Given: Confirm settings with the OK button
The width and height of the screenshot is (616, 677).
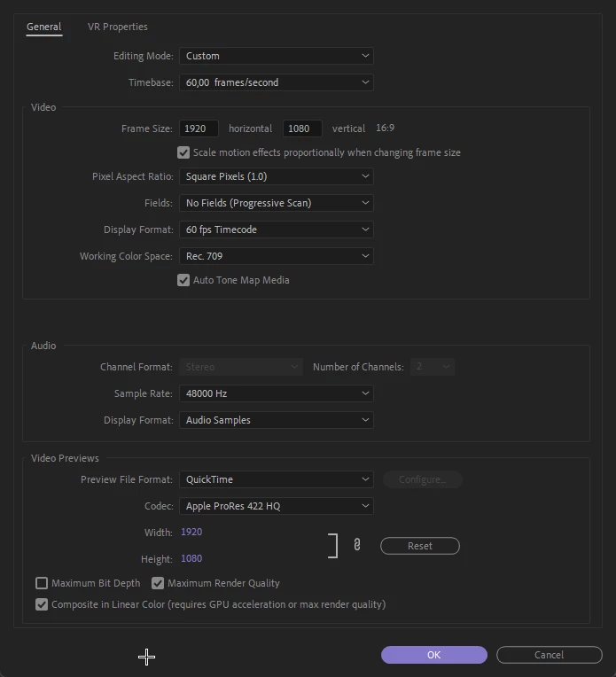Looking at the screenshot, I should [434, 655].
